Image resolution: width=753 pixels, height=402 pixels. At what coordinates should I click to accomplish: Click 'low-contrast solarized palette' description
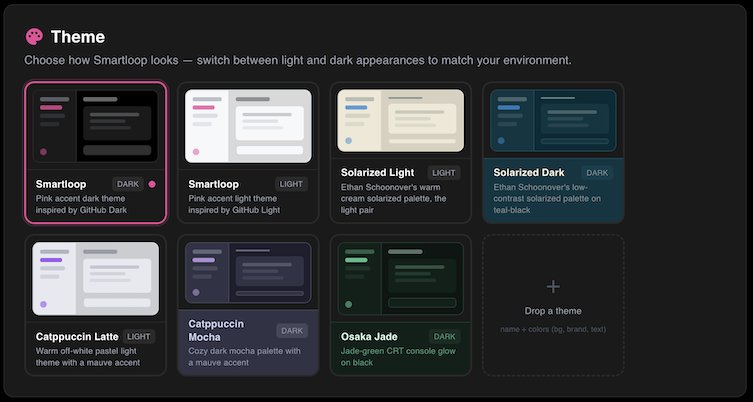click(x=547, y=198)
